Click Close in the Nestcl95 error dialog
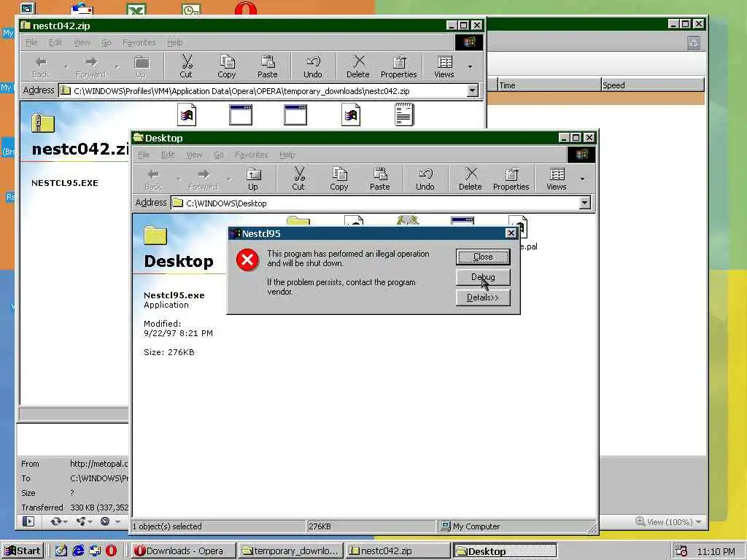Image resolution: width=747 pixels, height=560 pixels. [x=483, y=257]
